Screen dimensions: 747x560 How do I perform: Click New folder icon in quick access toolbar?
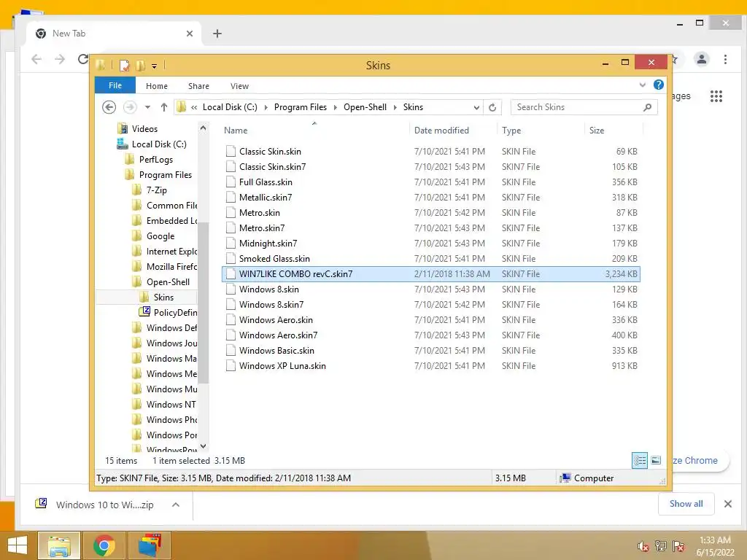(x=141, y=65)
